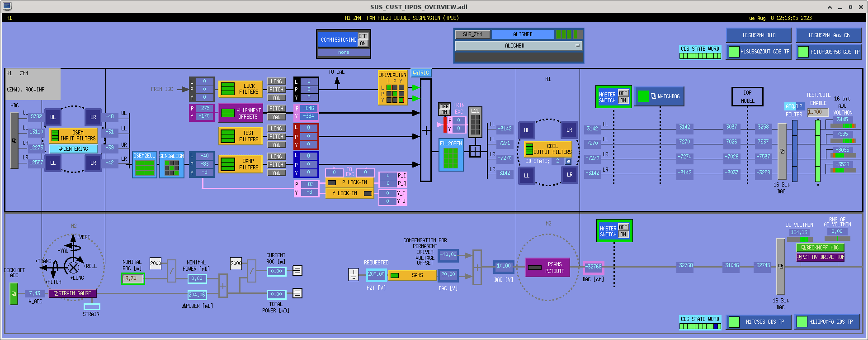The image size is (868, 340).
Task: Open the ALIGNED state dropdown menu
Action: 518,46
